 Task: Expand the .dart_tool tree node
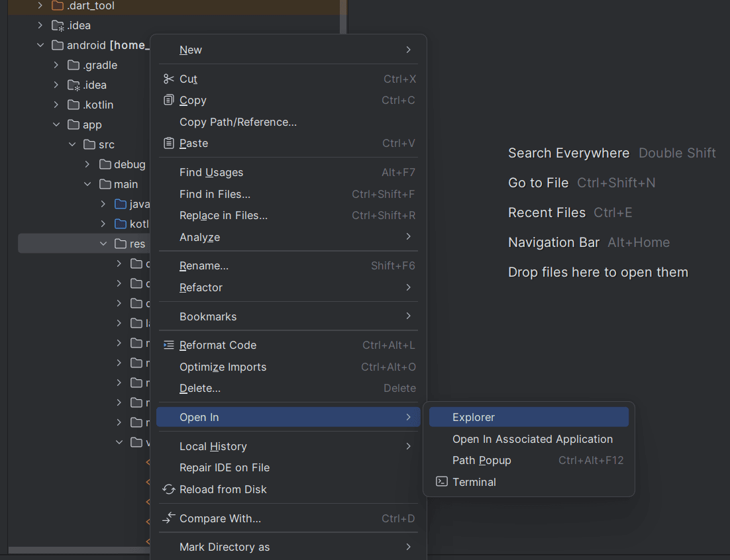40,5
